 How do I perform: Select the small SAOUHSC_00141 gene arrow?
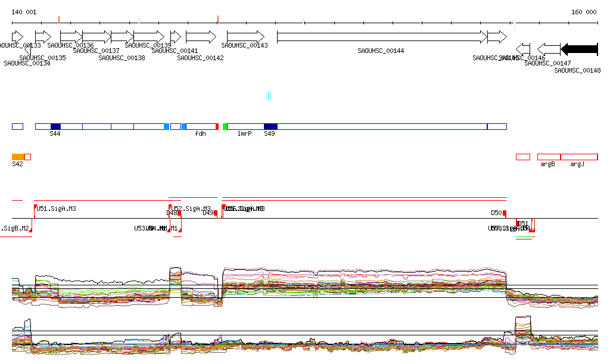pyautogui.click(x=175, y=37)
